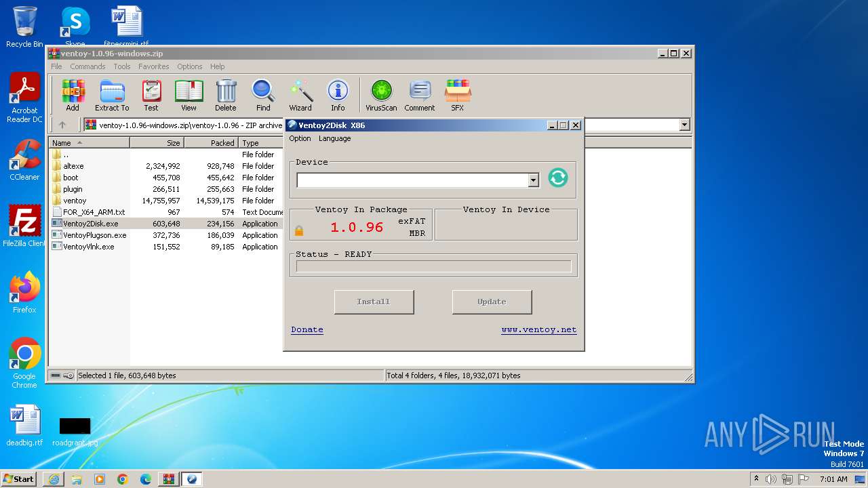Click the Comment toolbar icon
This screenshot has width=868, height=488.
[420, 96]
